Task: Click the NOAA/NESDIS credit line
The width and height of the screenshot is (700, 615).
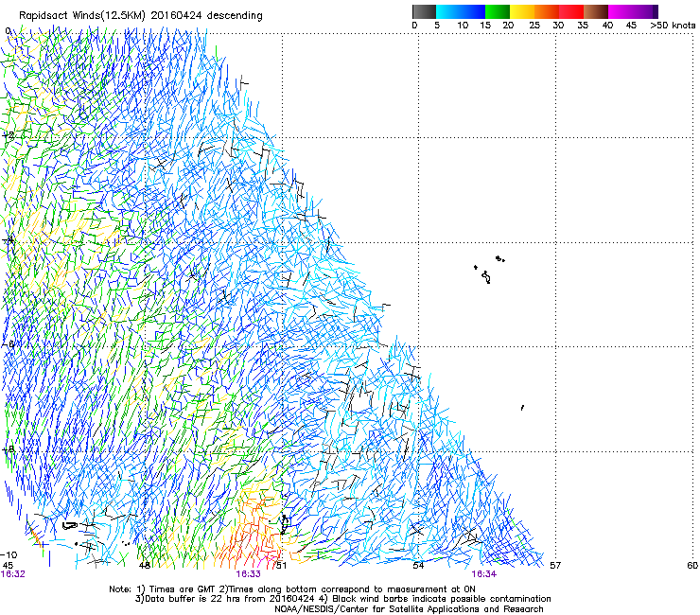Action: click(409, 609)
